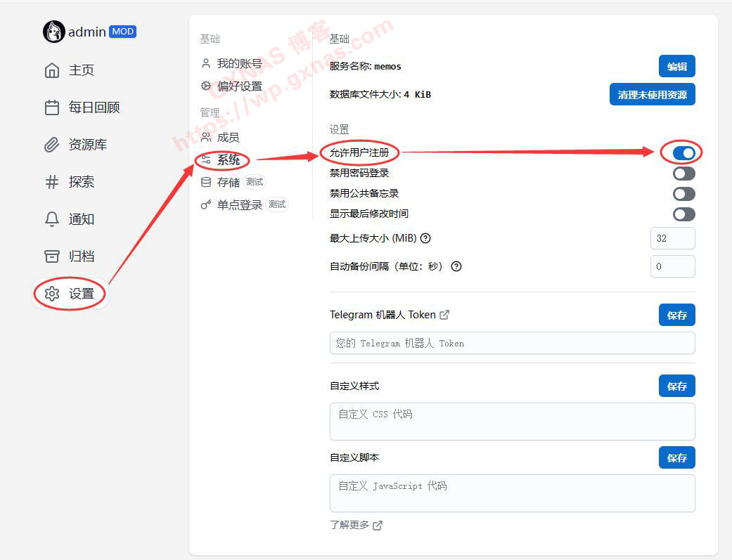
Task: Disable the 允许用户注册 toggle
Action: pyautogui.click(x=683, y=152)
